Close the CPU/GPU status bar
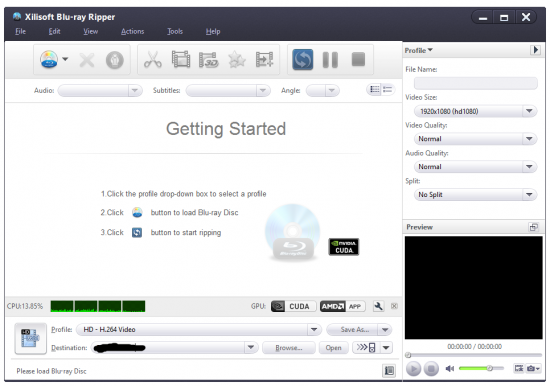The image size is (550, 386). pos(394,306)
